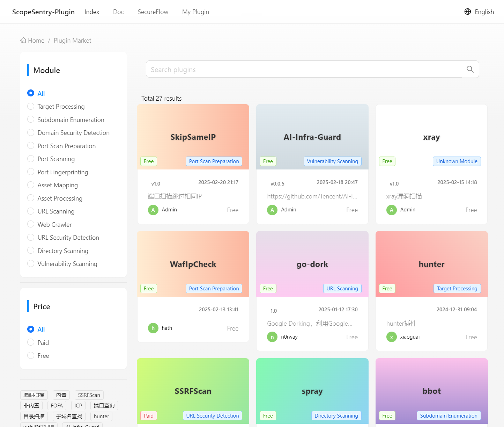Click the 内置 tag
The height and width of the screenshot is (427, 504).
tap(61, 395)
